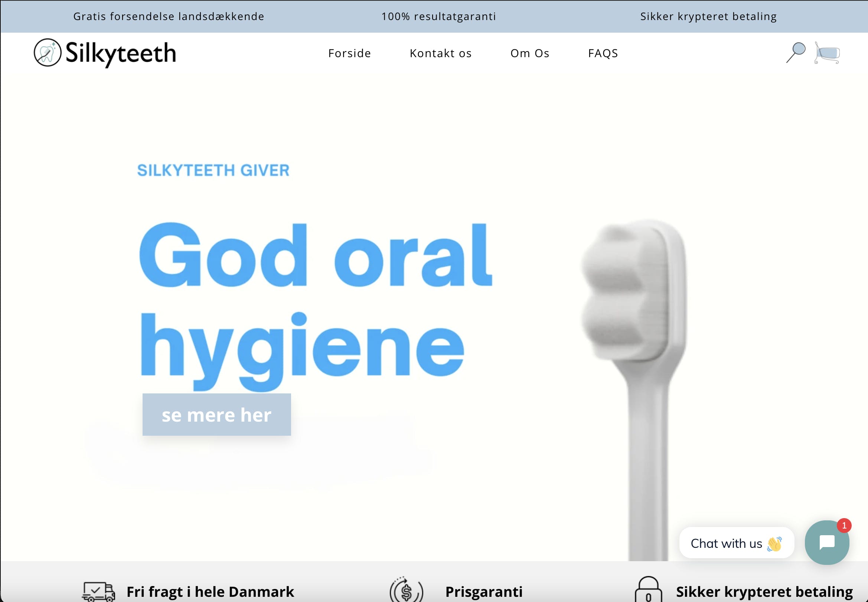Click the Prisgaranti dollar circle icon

406,590
